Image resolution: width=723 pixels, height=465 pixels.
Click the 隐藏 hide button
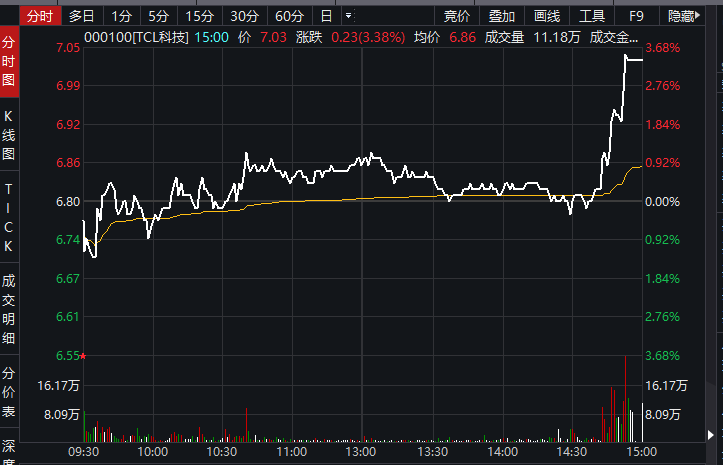click(x=682, y=16)
